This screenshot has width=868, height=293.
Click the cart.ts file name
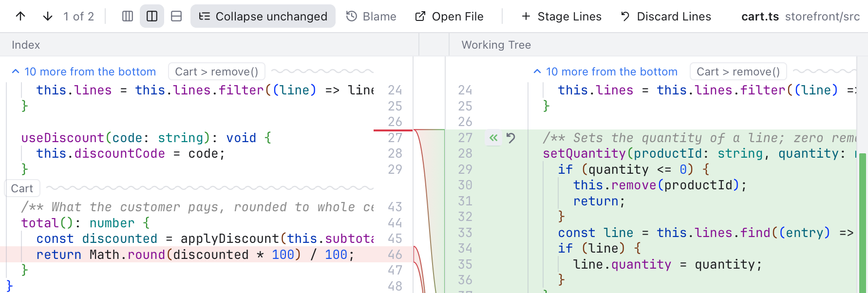pyautogui.click(x=760, y=17)
